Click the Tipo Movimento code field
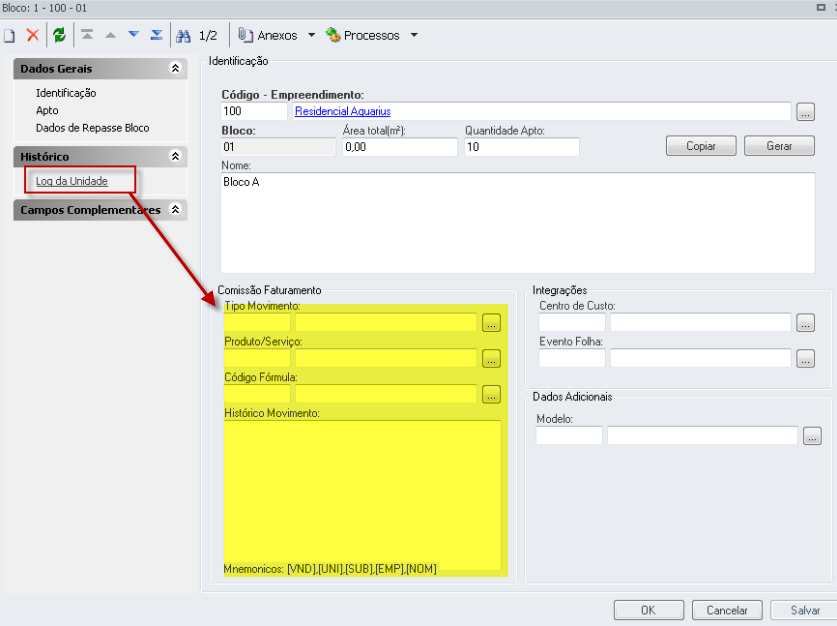This screenshot has height=626, width=837. coord(257,322)
